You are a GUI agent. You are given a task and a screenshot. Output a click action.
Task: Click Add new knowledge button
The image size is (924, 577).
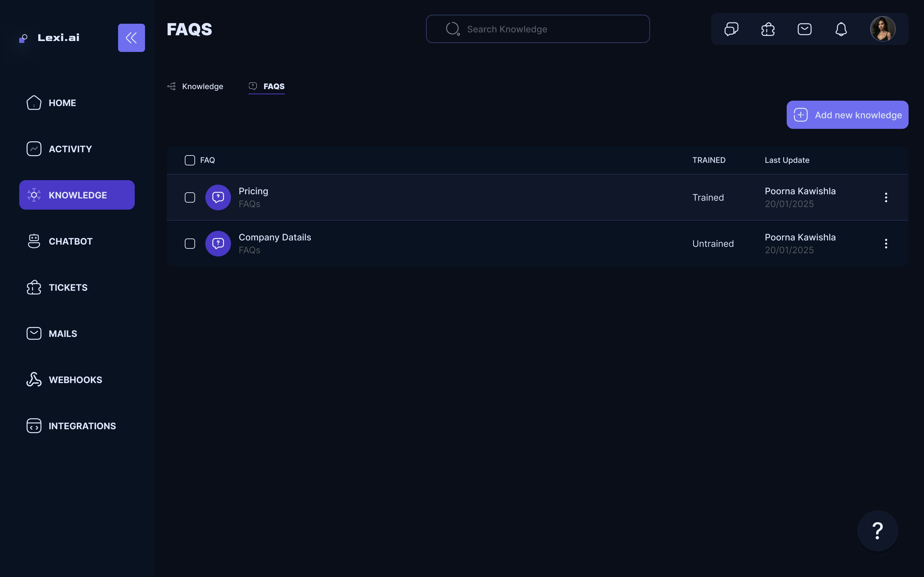click(847, 115)
